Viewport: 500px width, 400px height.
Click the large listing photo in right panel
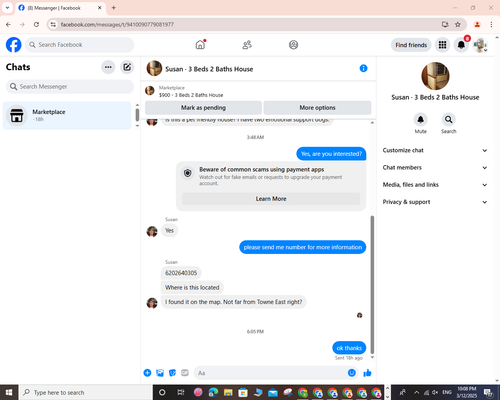[x=435, y=76]
